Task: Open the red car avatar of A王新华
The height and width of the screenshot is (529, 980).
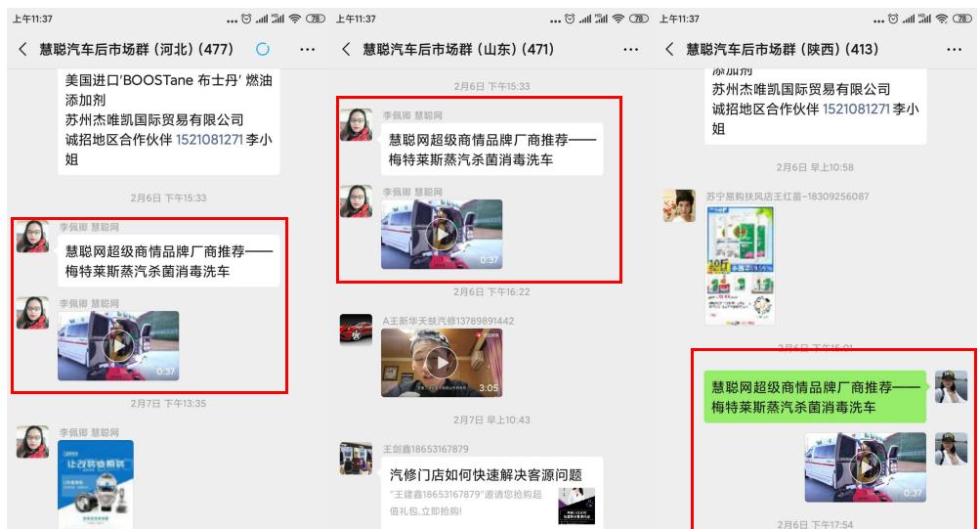Action: (x=357, y=331)
